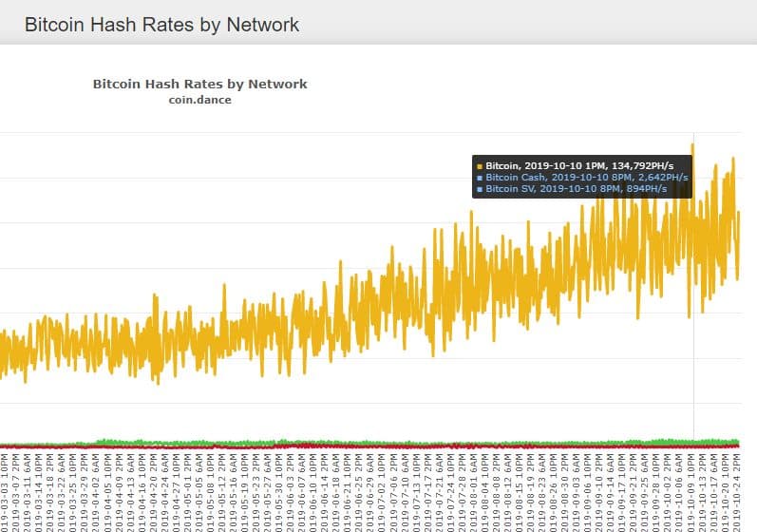Click x-axis label '2019-09-17 10PM'

pos(623,492)
